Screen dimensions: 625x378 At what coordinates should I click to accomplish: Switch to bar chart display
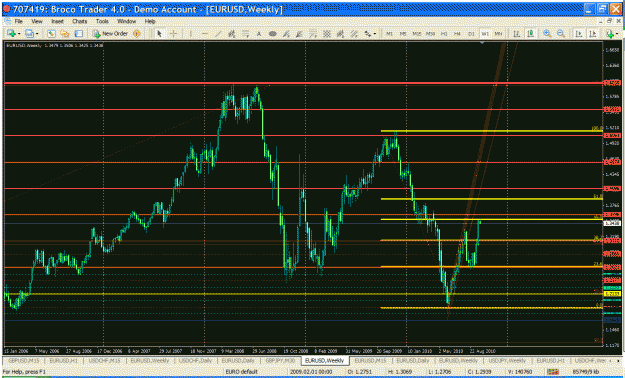tap(517, 34)
